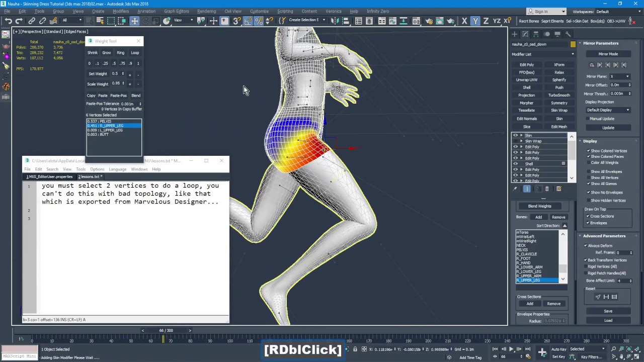The width and height of the screenshot is (644, 362).
Task: Expand the Skin modifier sub-levels
Action: point(521,135)
